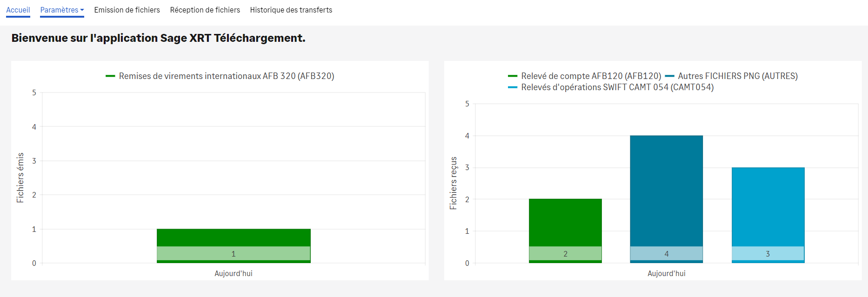Hide Relevé de compte AFB120 series

coord(591,76)
